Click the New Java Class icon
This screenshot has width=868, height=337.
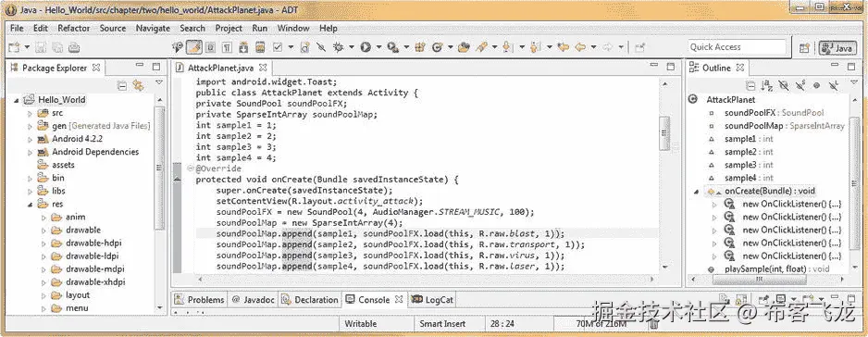438,47
